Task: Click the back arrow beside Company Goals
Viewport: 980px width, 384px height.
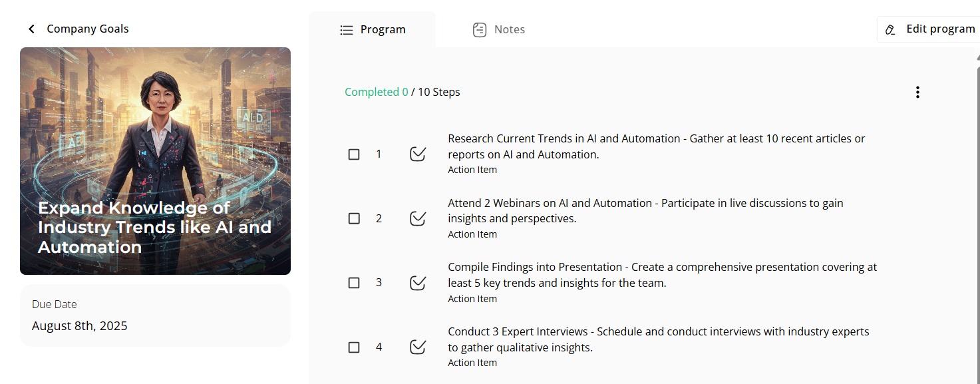Action: [31, 29]
